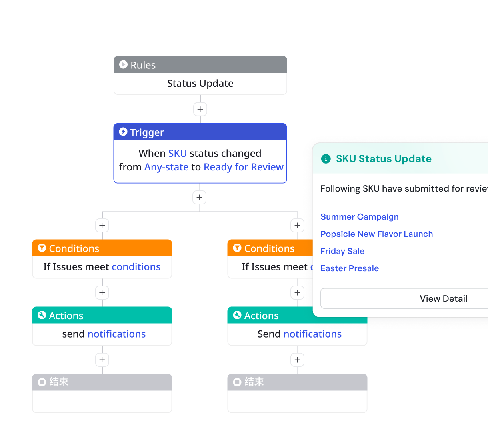The image size is (488, 448).
Task: Click the Ready for Review link in Trigger
Action: [244, 167]
